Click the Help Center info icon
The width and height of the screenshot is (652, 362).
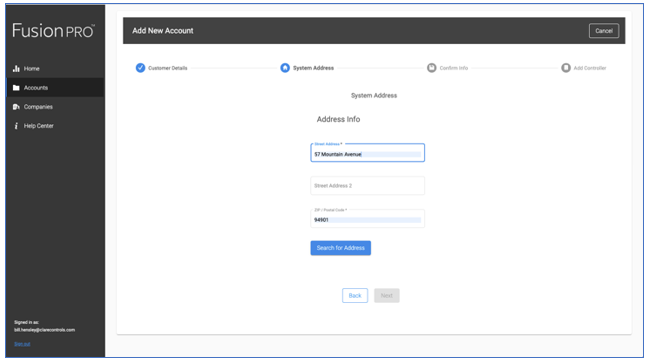(x=16, y=126)
